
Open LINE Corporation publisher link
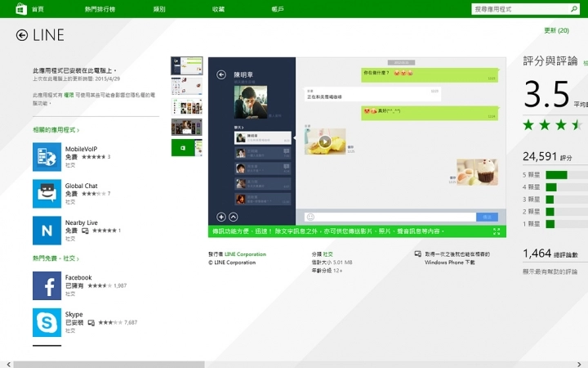(x=245, y=254)
